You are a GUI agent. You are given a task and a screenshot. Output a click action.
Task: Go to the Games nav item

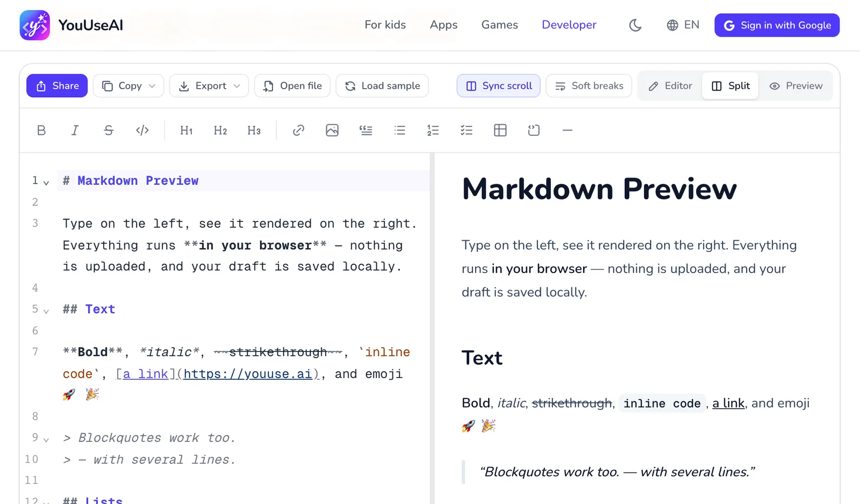click(x=500, y=25)
